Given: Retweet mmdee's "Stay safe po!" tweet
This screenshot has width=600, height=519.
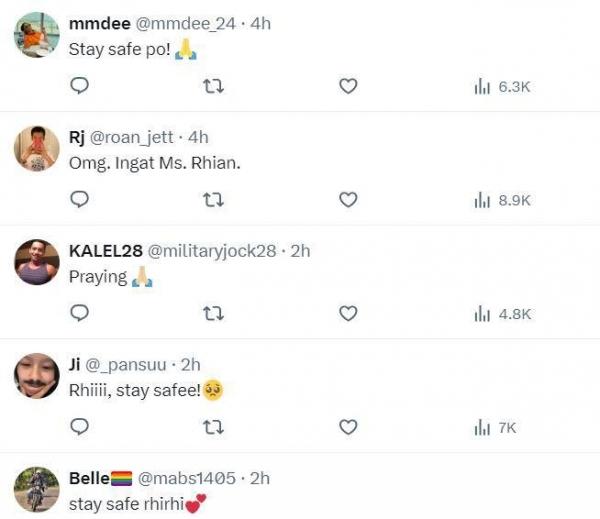Looking at the screenshot, I should (x=213, y=87).
